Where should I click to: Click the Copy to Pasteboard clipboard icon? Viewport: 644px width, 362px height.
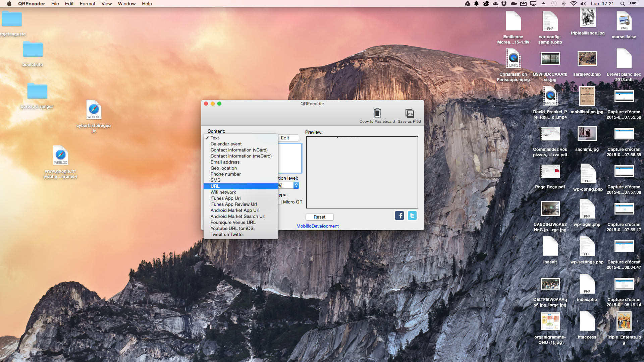coord(377,113)
